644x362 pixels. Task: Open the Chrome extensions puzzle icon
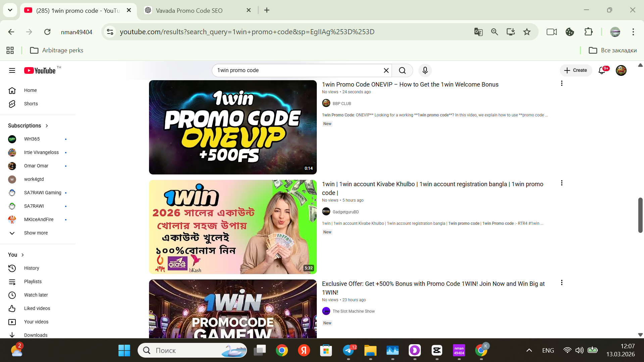589,32
